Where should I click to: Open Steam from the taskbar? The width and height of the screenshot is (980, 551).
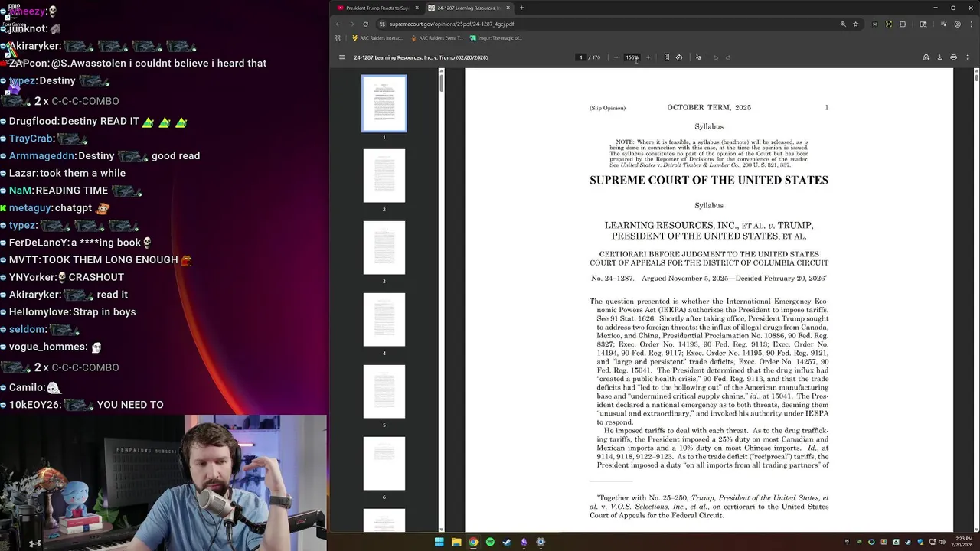pos(507,542)
